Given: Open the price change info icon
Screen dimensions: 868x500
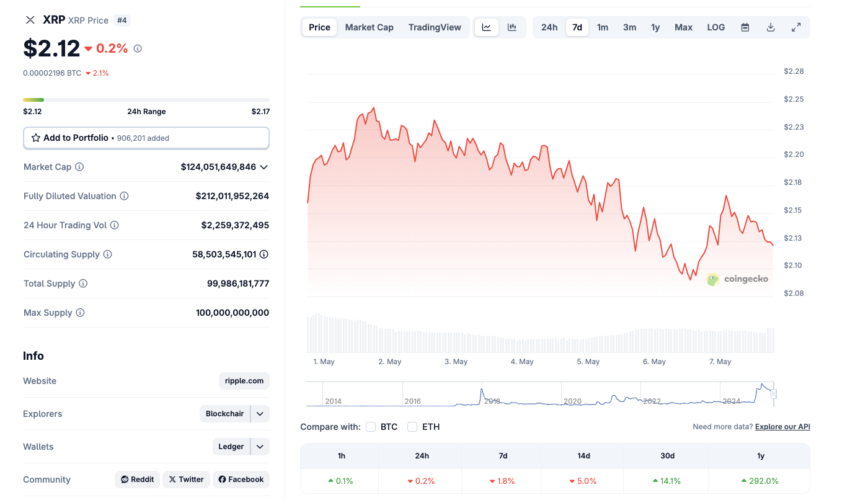Looking at the screenshot, I should pos(138,48).
